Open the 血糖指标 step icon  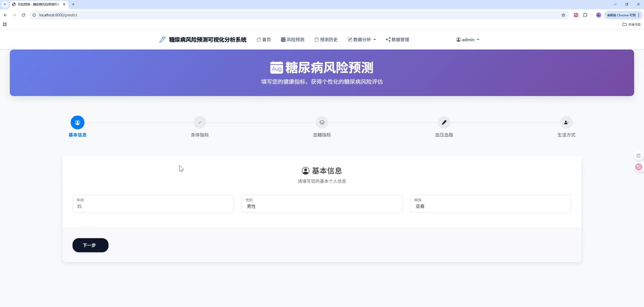tap(322, 122)
